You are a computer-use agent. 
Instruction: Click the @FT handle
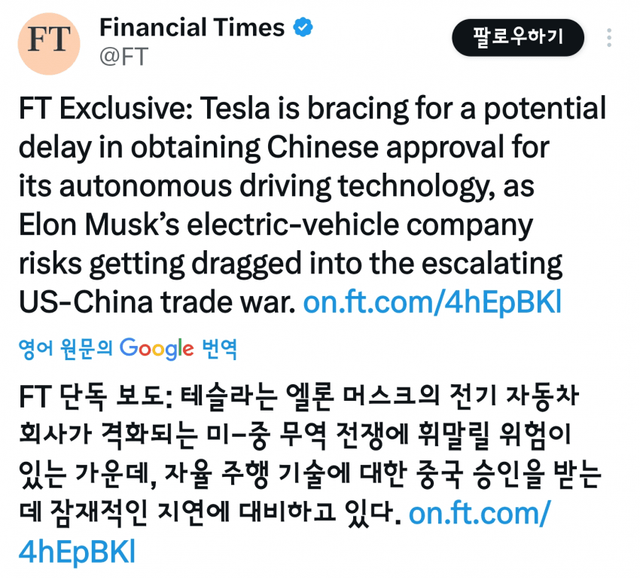(x=124, y=57)
